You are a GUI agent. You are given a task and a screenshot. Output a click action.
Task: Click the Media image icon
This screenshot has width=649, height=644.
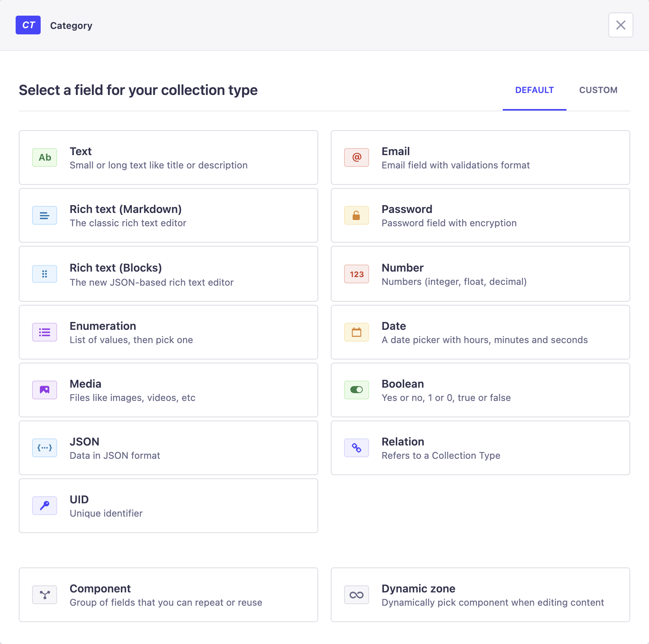(x=45, y=390)
